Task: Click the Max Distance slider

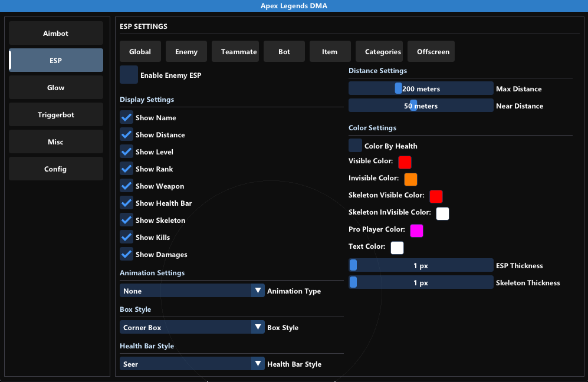Action: [x=421, y=88]
